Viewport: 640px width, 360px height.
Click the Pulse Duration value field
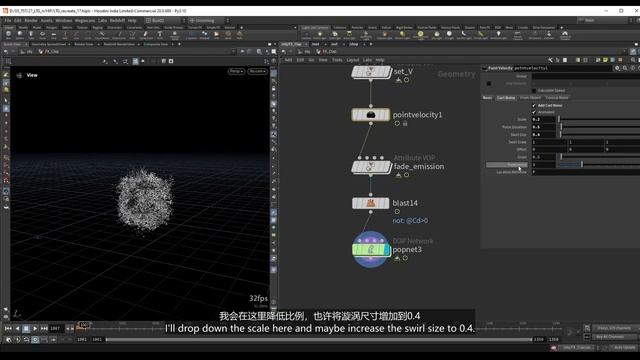point(543,127)
